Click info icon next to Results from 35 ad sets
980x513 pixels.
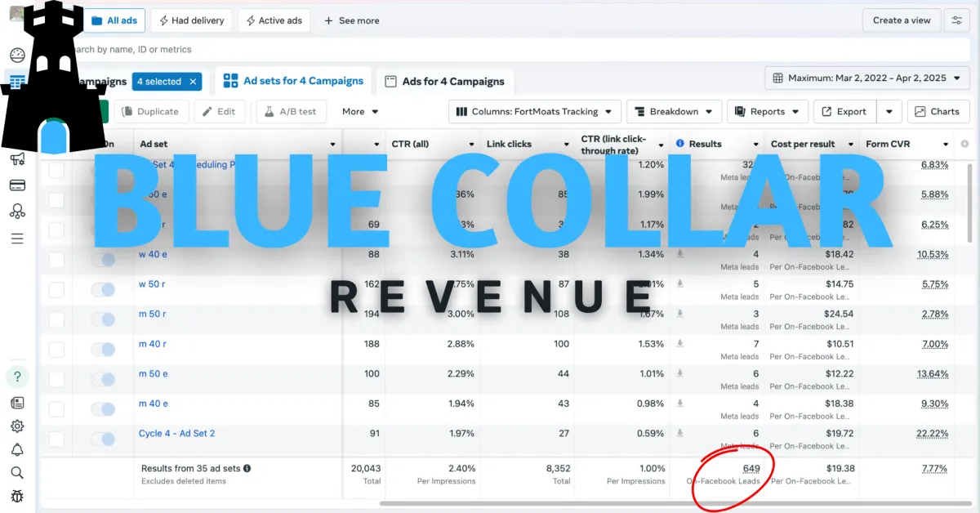pyautogui.click(x=247, y=469)
